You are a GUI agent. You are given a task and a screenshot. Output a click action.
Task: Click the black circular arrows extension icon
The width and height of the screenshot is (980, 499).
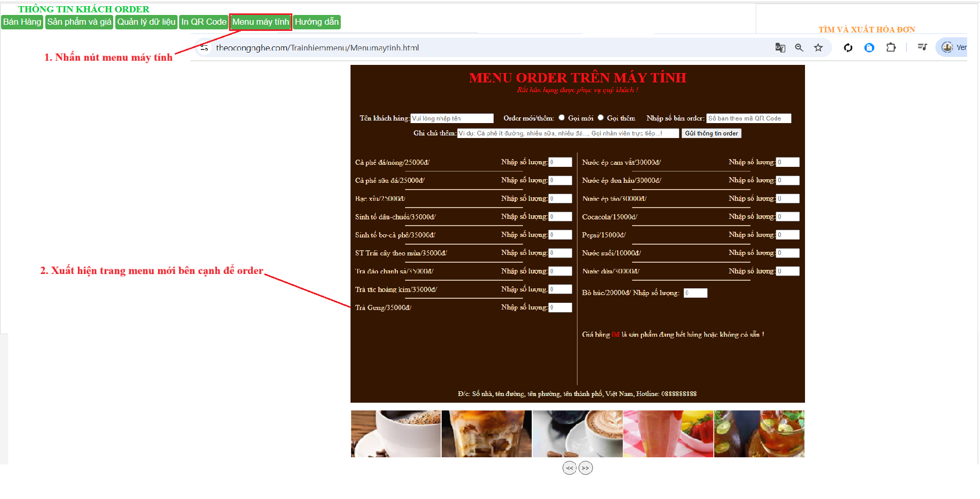click(848, 48)
